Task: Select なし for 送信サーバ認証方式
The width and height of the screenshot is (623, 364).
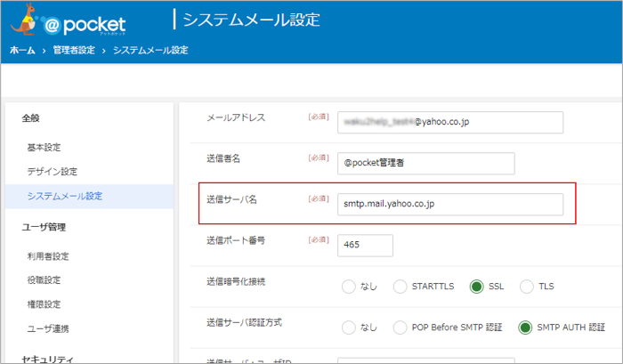Action: click(x=349, y=328)
